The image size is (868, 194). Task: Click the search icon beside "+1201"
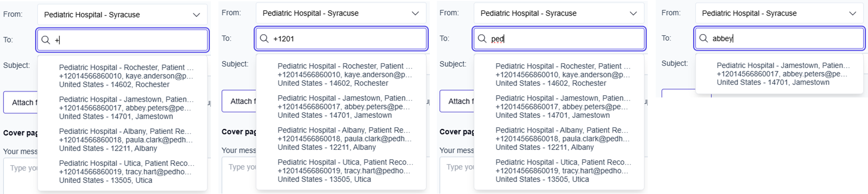264,39
